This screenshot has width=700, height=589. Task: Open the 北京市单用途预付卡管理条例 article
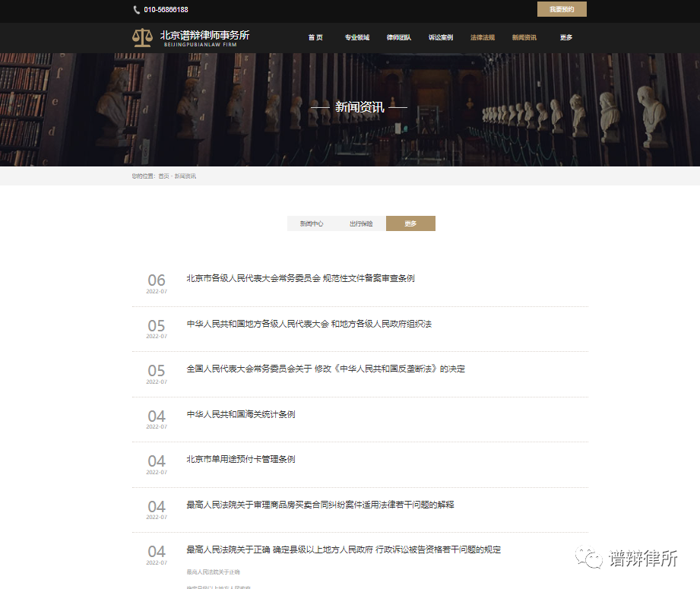[241, 459]
